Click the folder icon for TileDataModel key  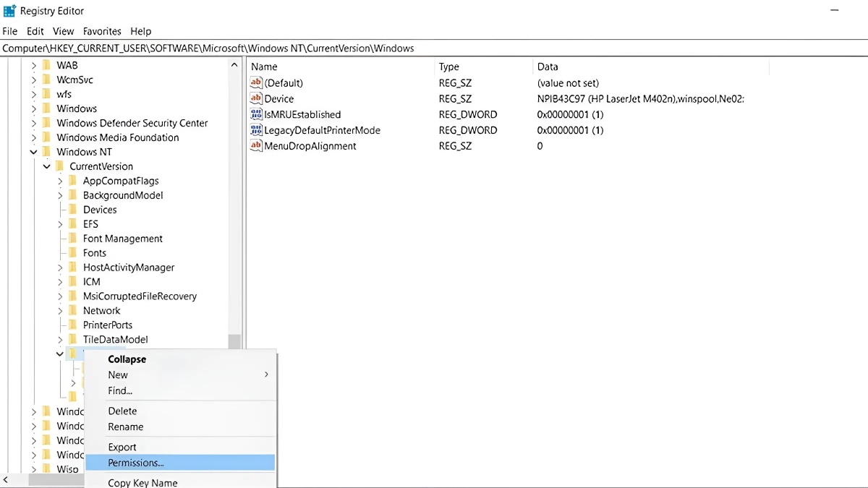click(x=74, y=339)
